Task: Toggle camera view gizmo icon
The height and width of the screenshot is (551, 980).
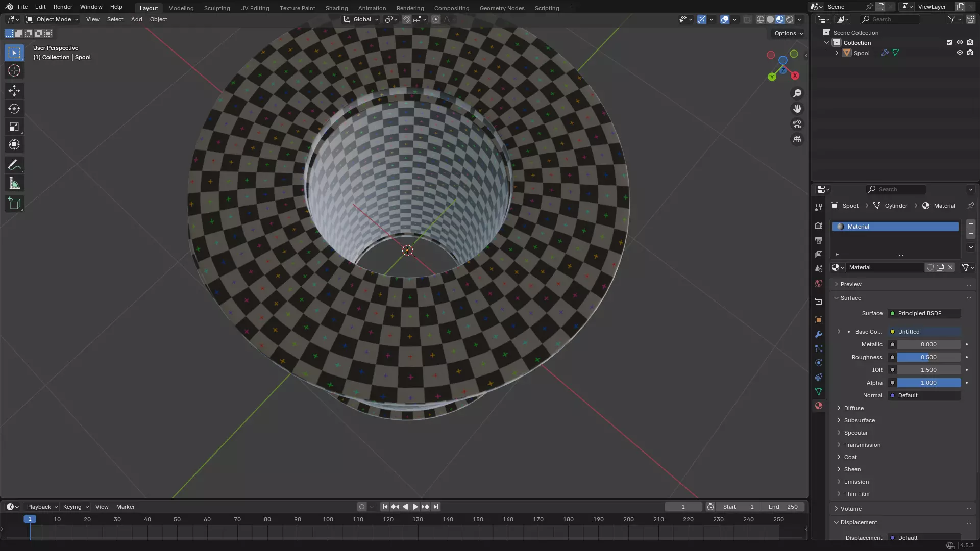Action: coord(797,124)
